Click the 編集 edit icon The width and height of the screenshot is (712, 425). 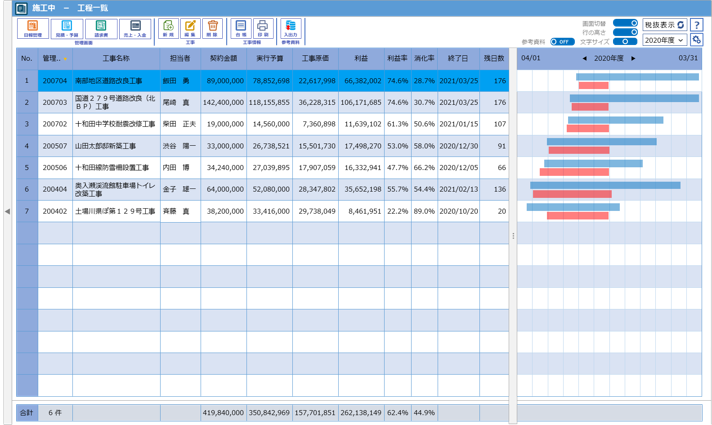click(x=189, y=29)
